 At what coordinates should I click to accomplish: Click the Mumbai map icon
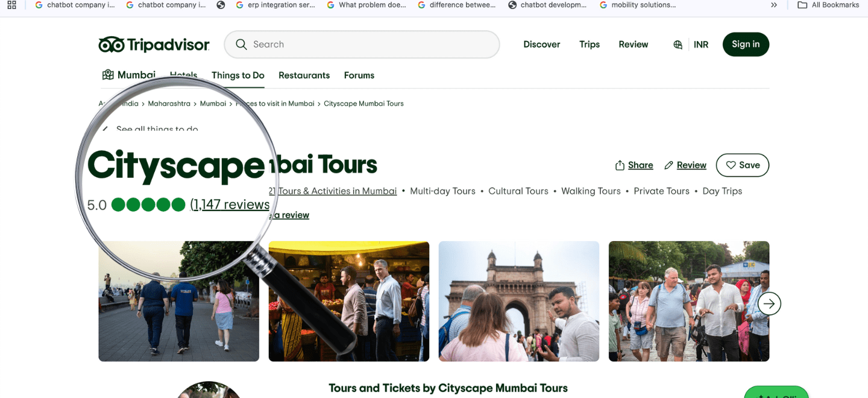108,75
